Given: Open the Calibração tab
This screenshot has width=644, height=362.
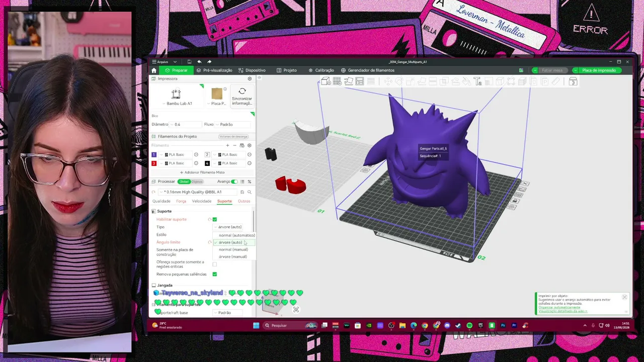Looking at the screenshot, I should tap(321, 70).
